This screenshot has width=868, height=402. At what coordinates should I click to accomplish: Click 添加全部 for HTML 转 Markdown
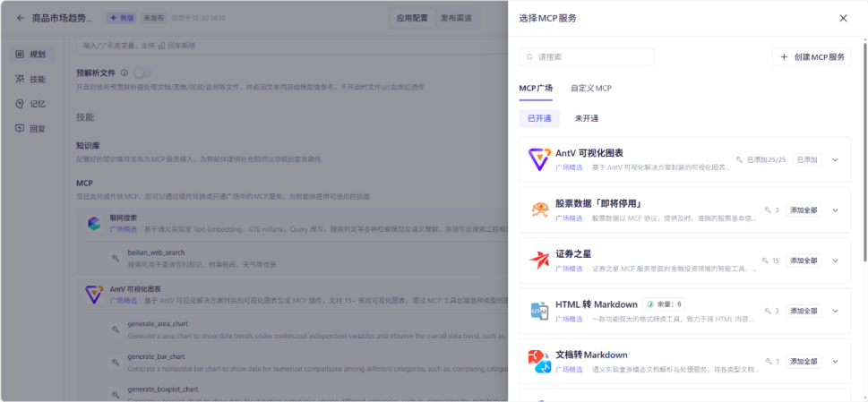(x=804, y=312)
